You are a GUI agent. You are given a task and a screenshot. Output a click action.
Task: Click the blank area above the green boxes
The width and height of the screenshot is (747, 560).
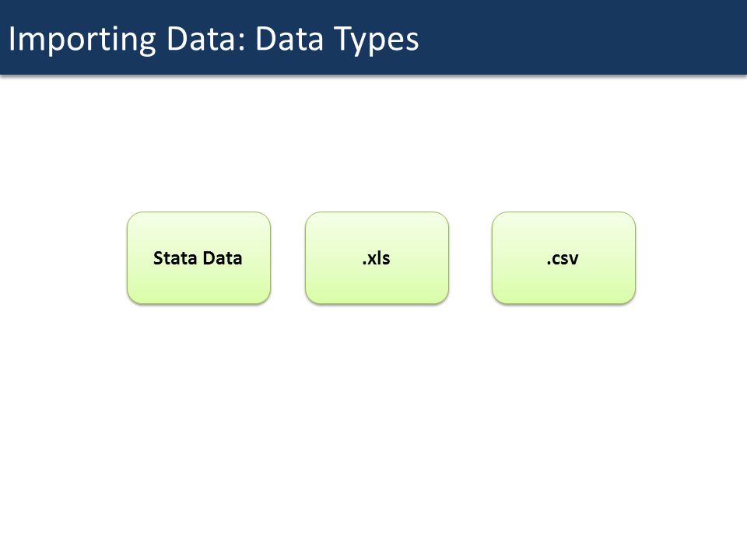[373, 143]
